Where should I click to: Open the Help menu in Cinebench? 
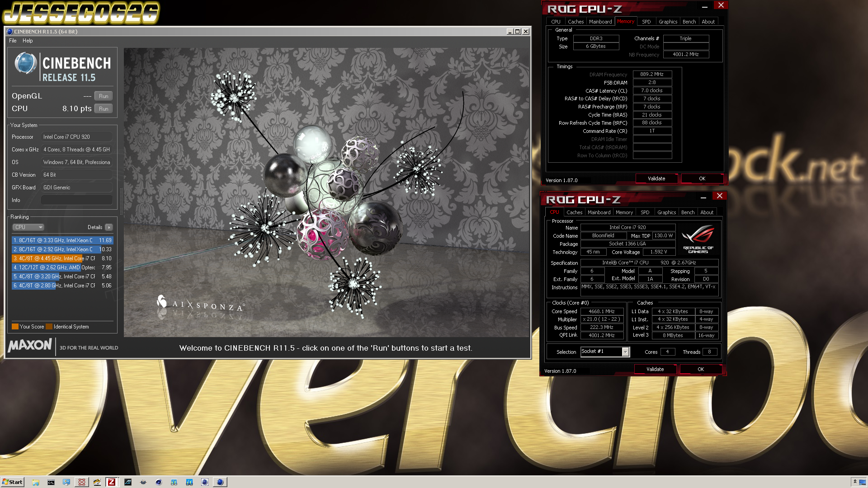(28, 41)
